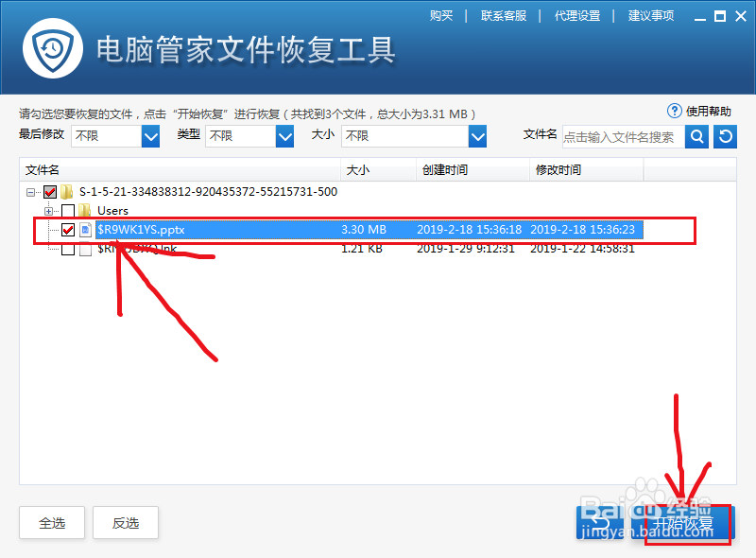Click the refresh search results icon

pos(723,135)
